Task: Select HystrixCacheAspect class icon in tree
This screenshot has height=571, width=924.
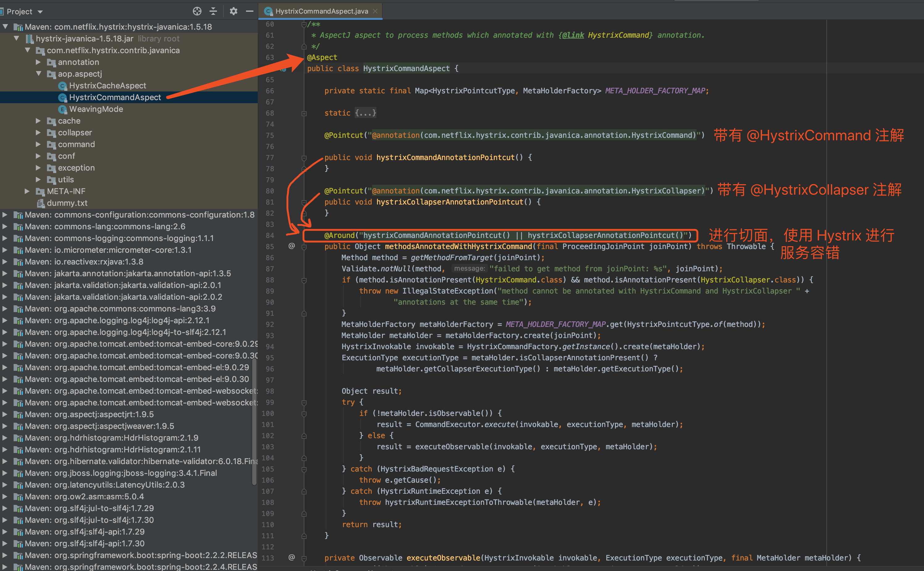Action: click(x=63, y=86)
